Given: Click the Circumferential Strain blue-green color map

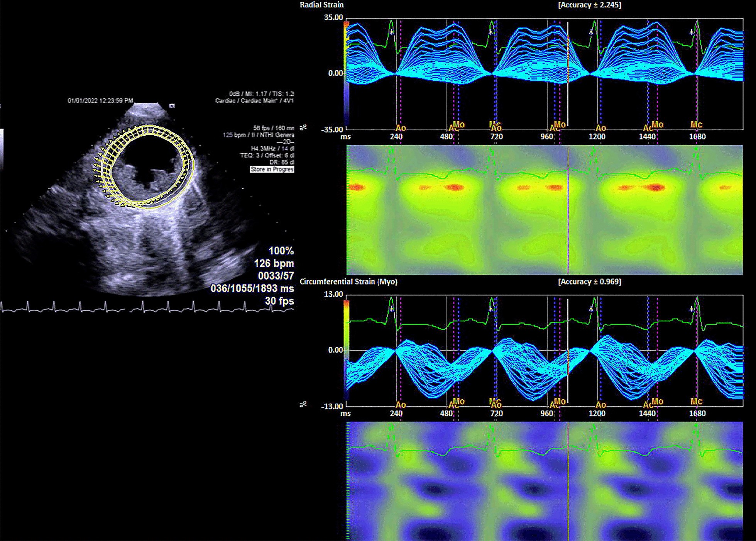Looking at the screenshot, I should (545, 481).
